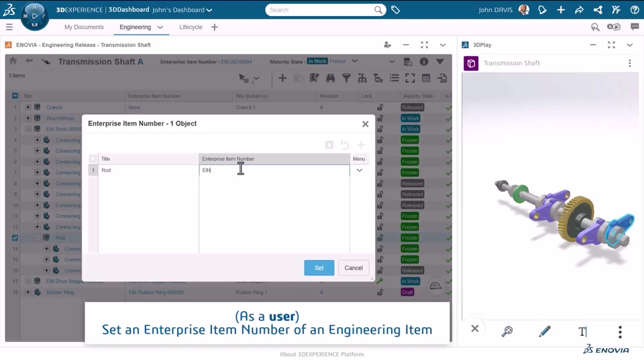Image resolution: width=644 pixels, height=362 pixels.
Task: Click the plus add icon in top bar
Action: [561, 10]
